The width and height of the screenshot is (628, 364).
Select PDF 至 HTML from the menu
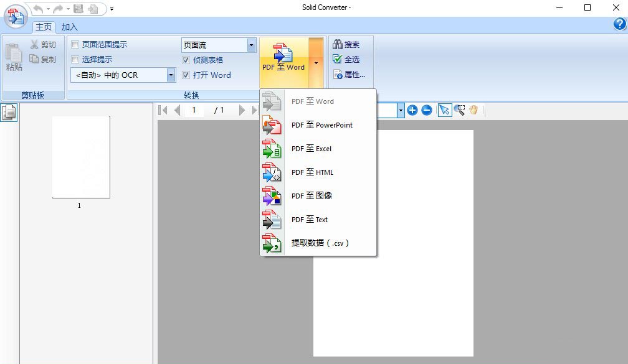pos(318,172)
